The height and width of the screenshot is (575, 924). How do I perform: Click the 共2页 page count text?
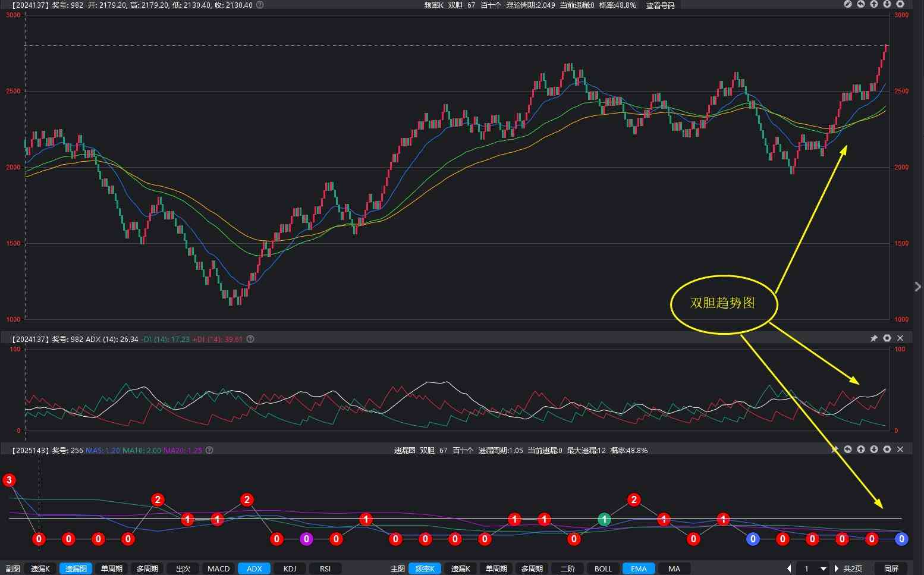[x=853, y=569]
